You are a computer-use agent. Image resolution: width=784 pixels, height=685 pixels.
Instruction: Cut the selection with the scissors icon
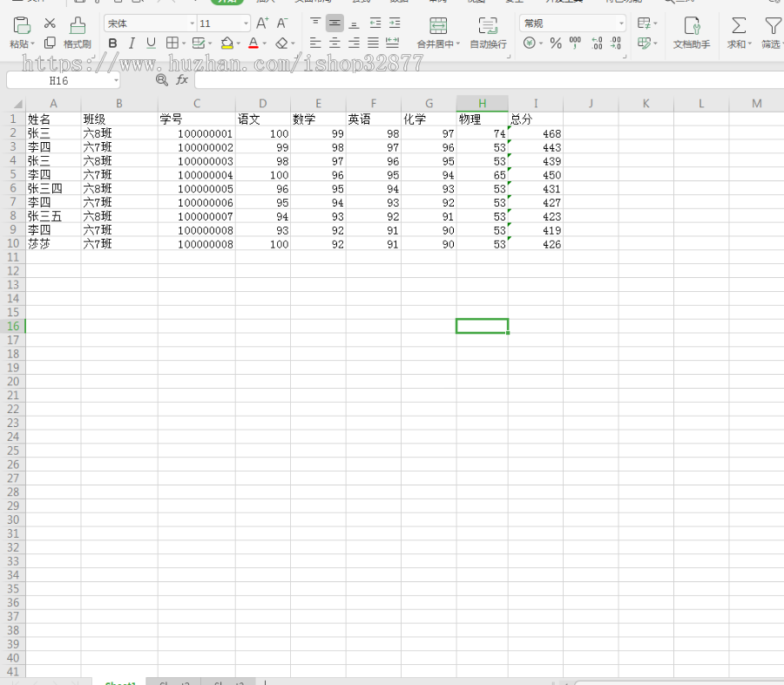(x=50, y=23)
